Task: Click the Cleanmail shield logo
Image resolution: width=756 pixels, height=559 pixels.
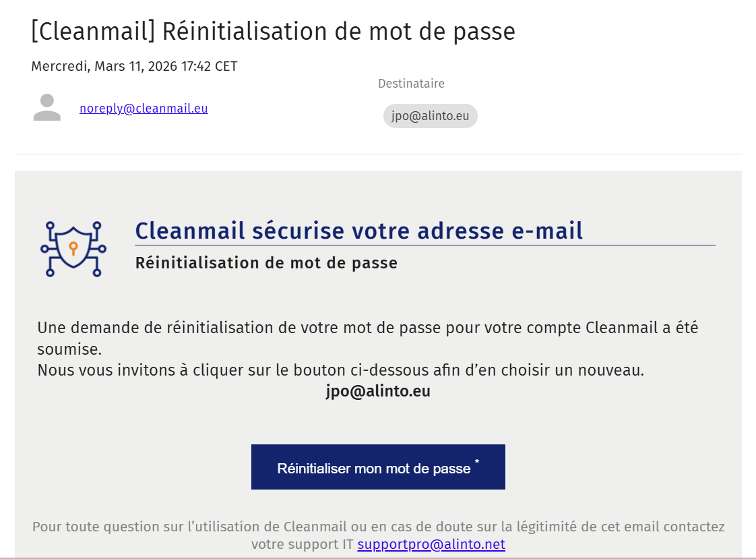Action: pyautogui.click(x=73, y=249)
